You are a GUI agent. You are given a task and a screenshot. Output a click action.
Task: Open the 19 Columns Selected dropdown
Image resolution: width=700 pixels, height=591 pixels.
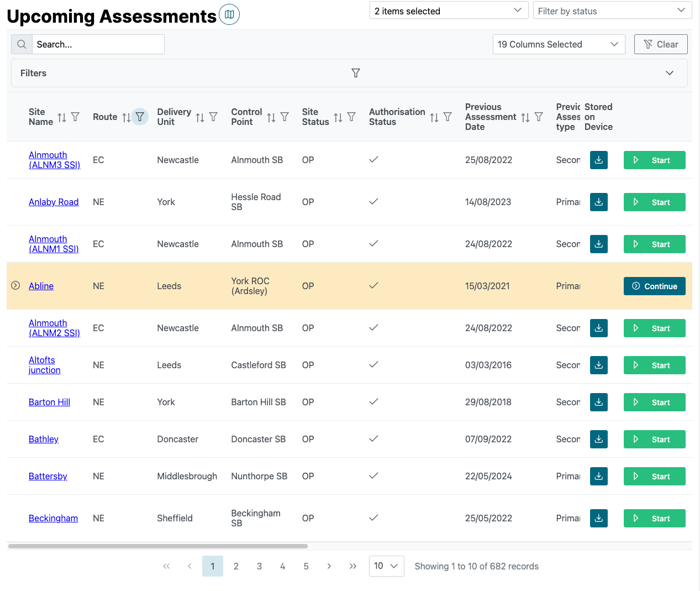(558, 44)
